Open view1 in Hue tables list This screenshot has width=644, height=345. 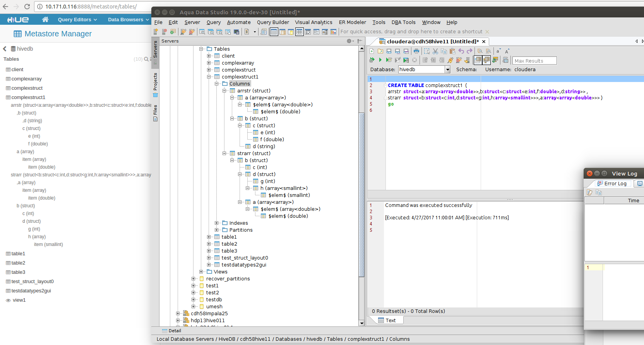click(x=19, y=300)
